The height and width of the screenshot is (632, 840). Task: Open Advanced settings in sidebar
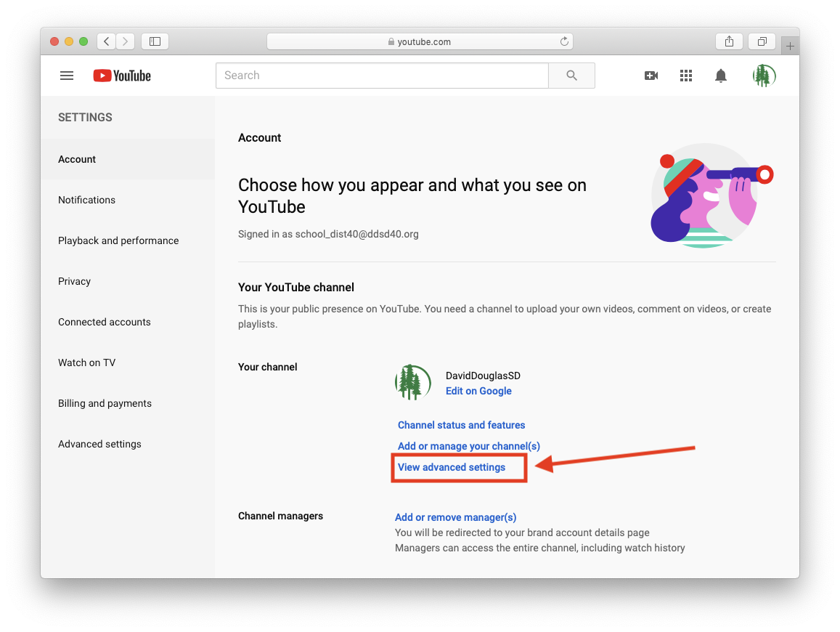click(x=128, y=445)
